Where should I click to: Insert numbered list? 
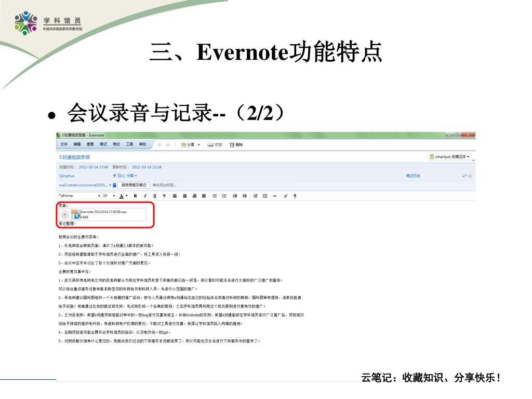(x=224, y=196)
